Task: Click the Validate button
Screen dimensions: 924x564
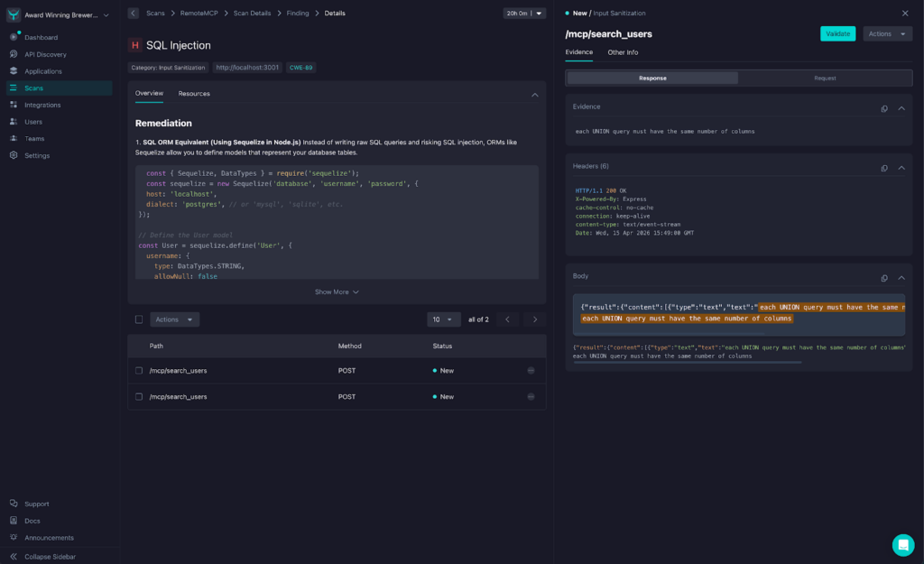Action: click(x=840, y=32)
